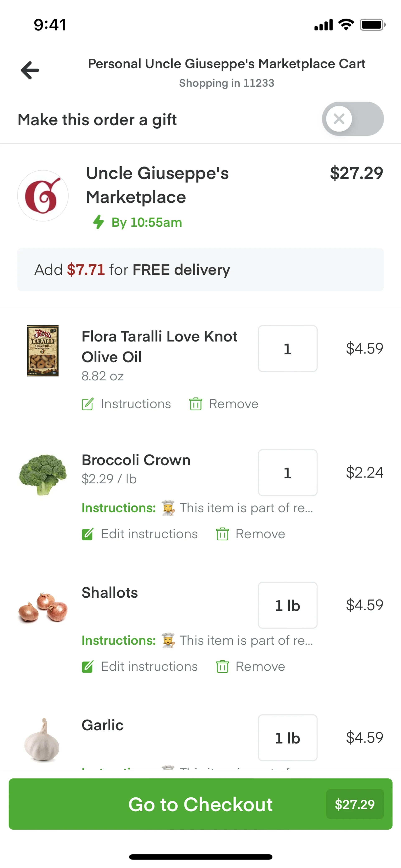This screenshot has height=868, width=401.
Task: Tap the Flora Taralli product thumbnail
Action: [x=43, y=350]
